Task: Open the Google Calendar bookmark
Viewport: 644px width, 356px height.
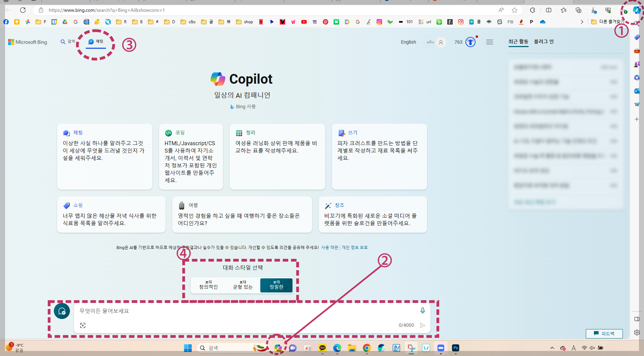Action: [54, 22]
